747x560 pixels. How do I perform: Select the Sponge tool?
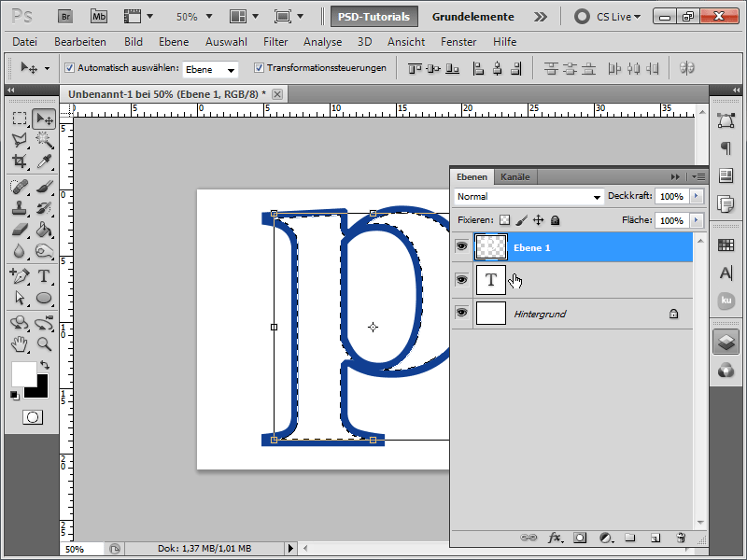pos(44,250)
